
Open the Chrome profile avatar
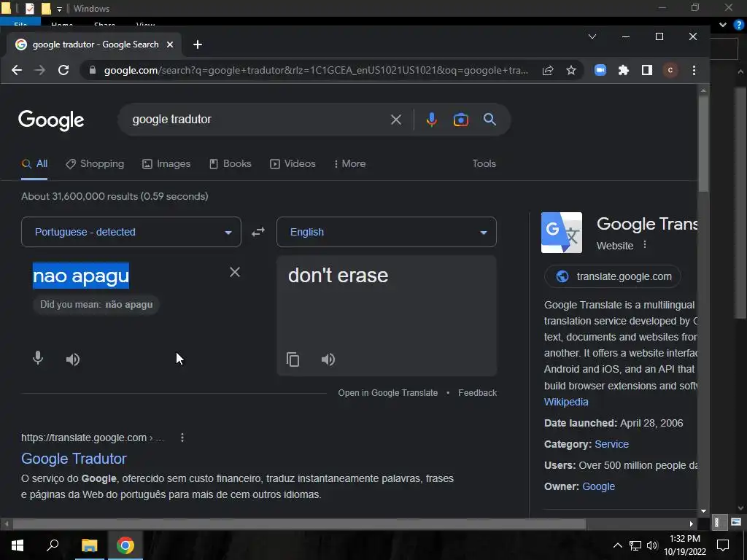coord(670,71)
